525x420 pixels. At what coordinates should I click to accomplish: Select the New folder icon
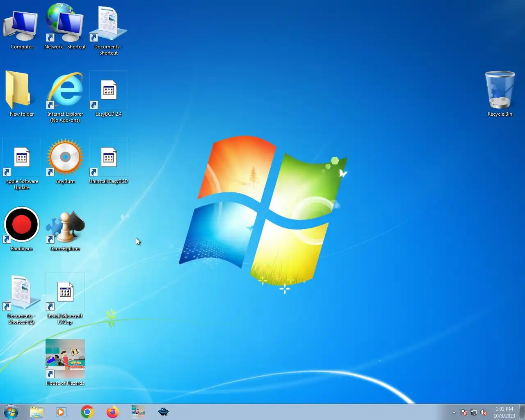[x=21, y=94]
